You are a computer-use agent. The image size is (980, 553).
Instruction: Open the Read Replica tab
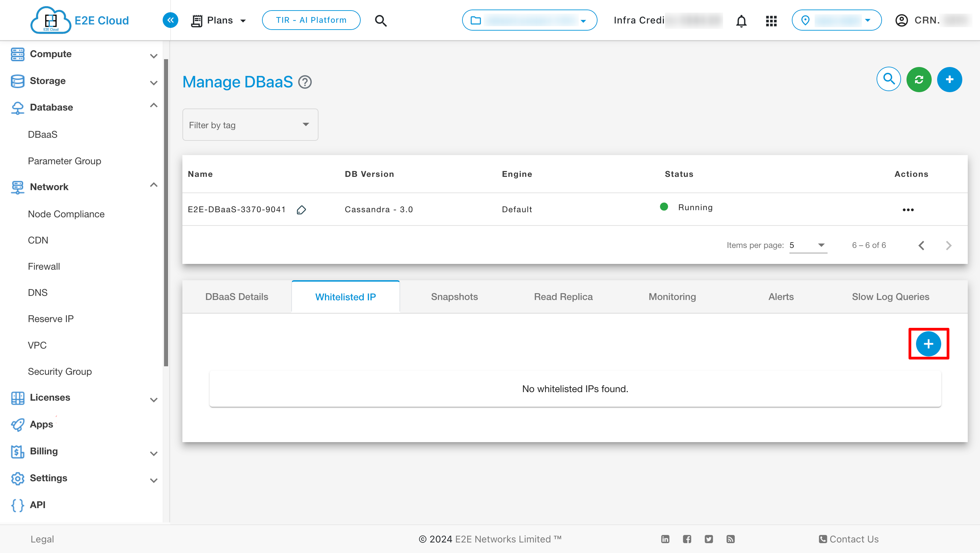(563, 297)
